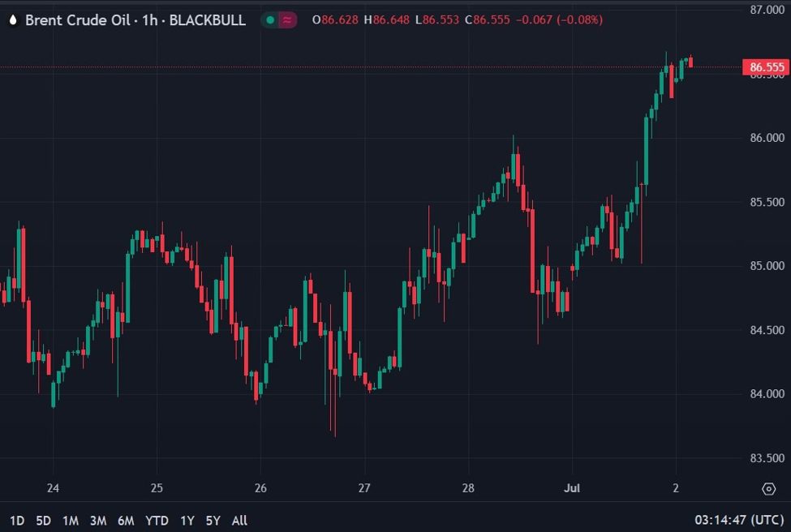791x532 pixels.
Task: Click the closing price value C86.555
Action: click(x=487, y=20)
